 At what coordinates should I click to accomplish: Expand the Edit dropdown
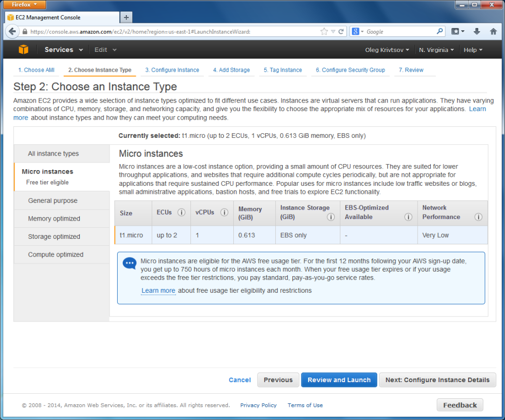[x=106, y=50]
